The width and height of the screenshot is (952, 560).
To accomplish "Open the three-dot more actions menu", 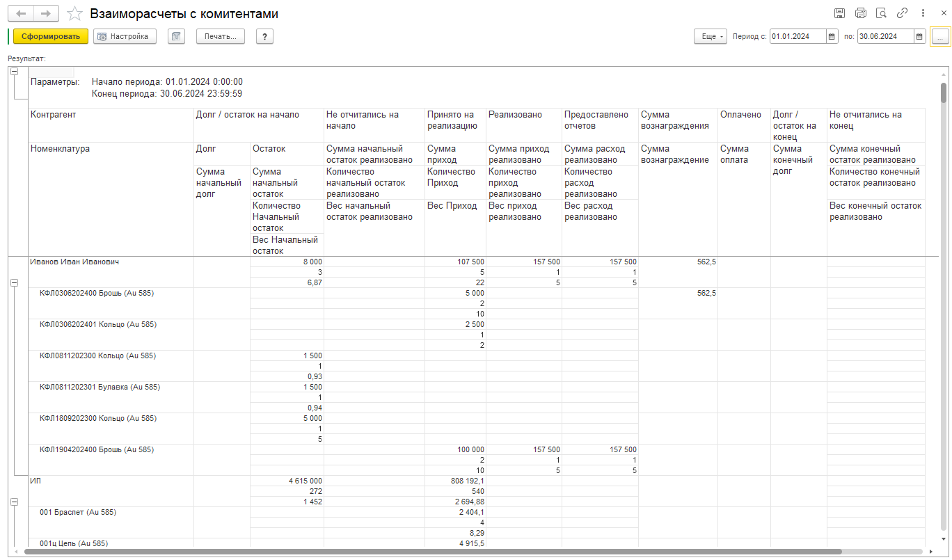I will (923, 13).
